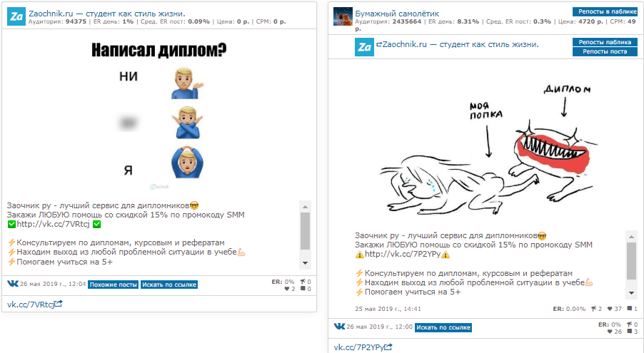
Task: Click the Похожие посты button
Action: pyautogui.click(x=114, y=285)
